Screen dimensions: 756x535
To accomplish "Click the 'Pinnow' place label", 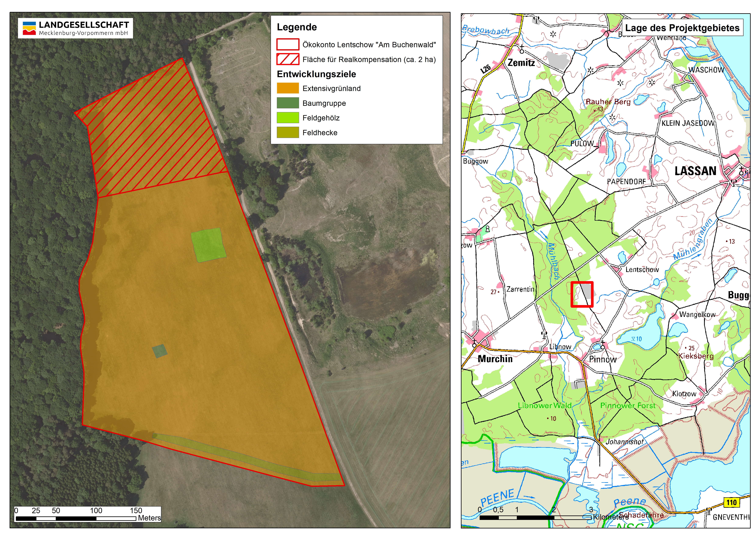I will (x=603, y=359).
